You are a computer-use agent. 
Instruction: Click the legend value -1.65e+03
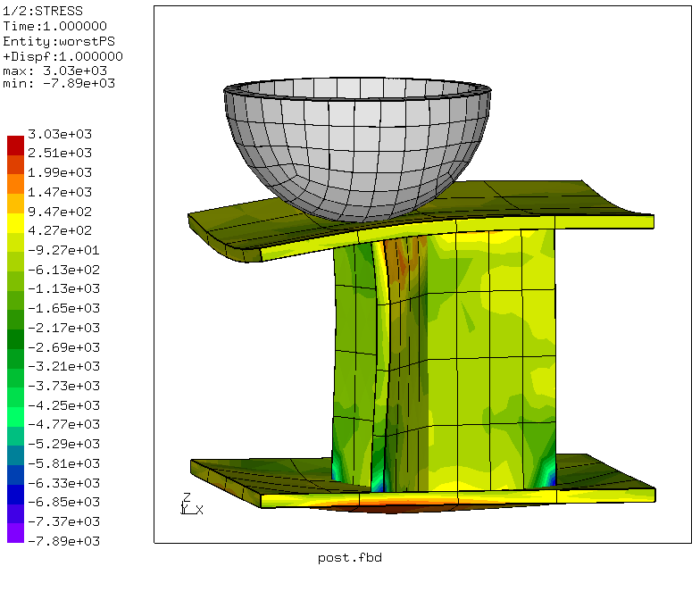coord(64,308)
